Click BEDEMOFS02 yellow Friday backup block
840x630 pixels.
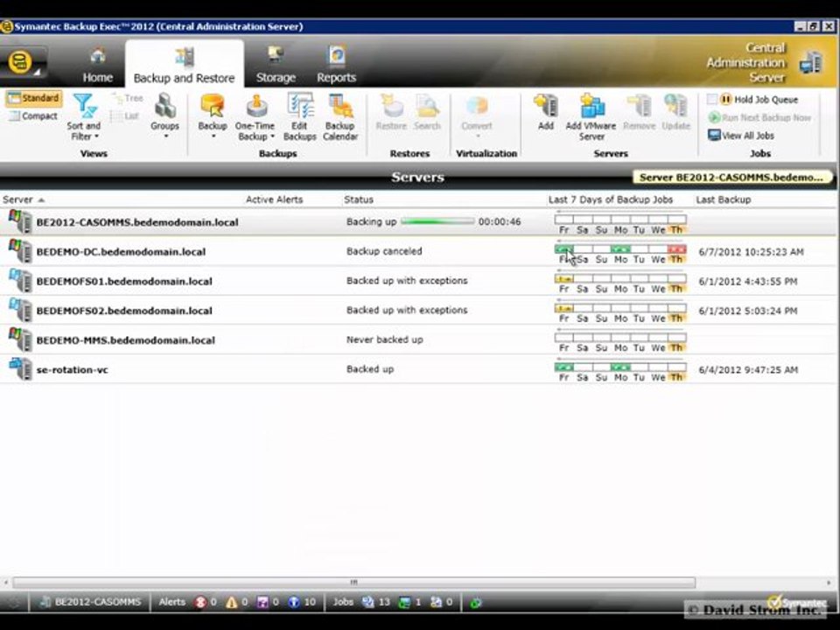563,308
